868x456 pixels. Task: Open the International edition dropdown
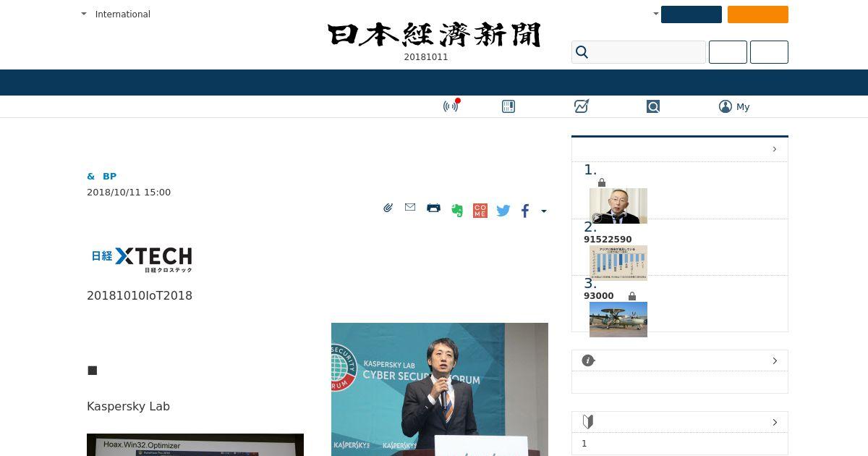click(116, 14)
